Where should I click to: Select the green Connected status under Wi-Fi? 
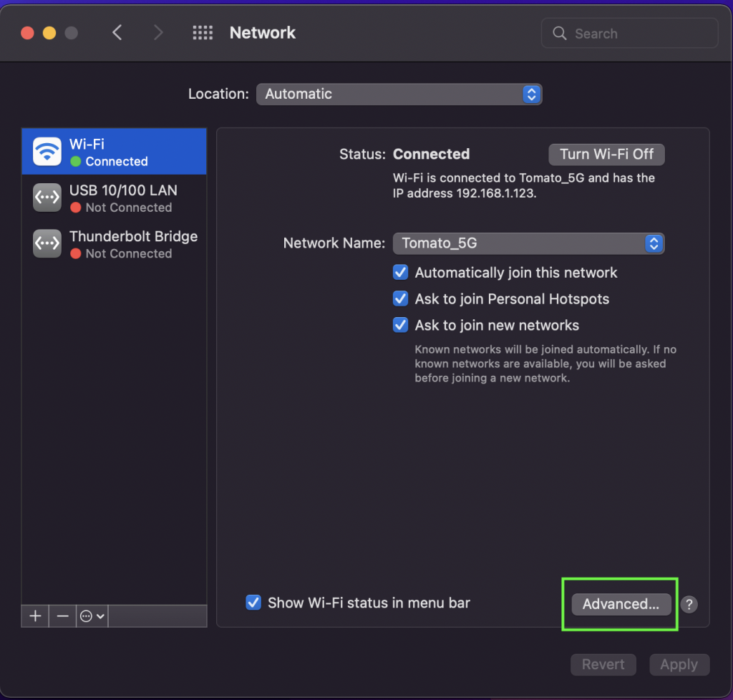click(x=110, y=162)
